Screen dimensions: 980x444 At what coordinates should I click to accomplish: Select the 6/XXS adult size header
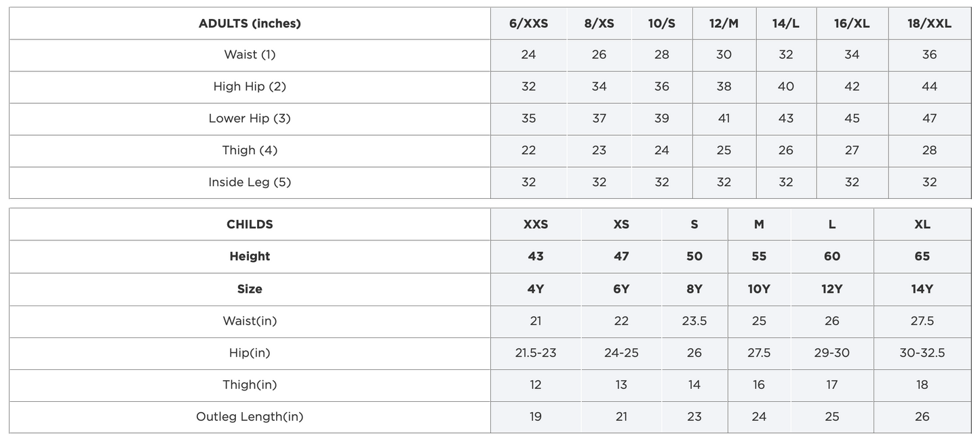(528, 23)
